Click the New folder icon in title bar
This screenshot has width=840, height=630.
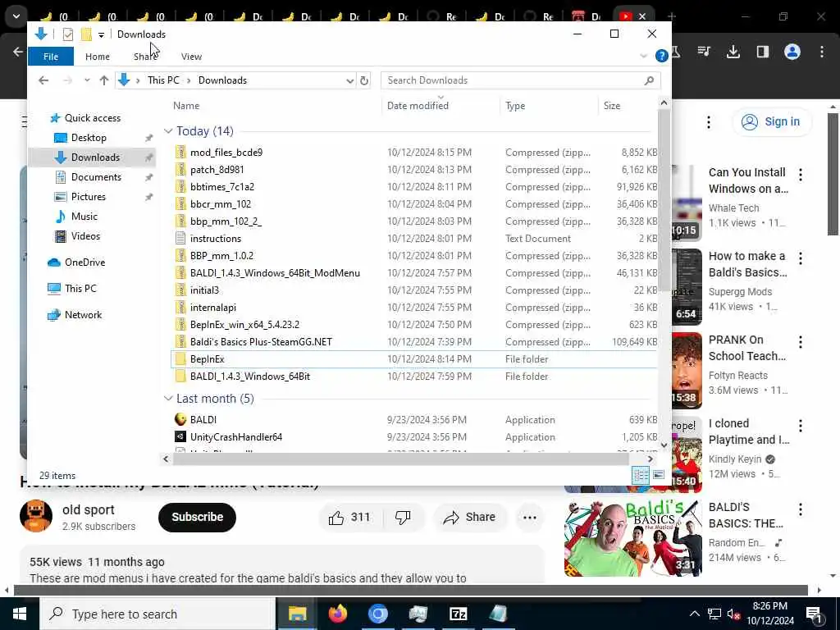click(x=86, y=34)
